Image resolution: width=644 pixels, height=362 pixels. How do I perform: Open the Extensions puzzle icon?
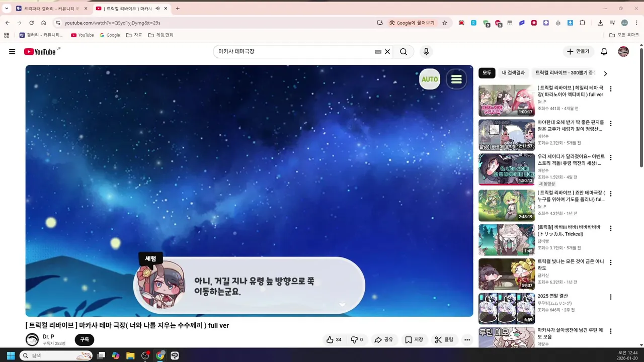coord(583,23)
